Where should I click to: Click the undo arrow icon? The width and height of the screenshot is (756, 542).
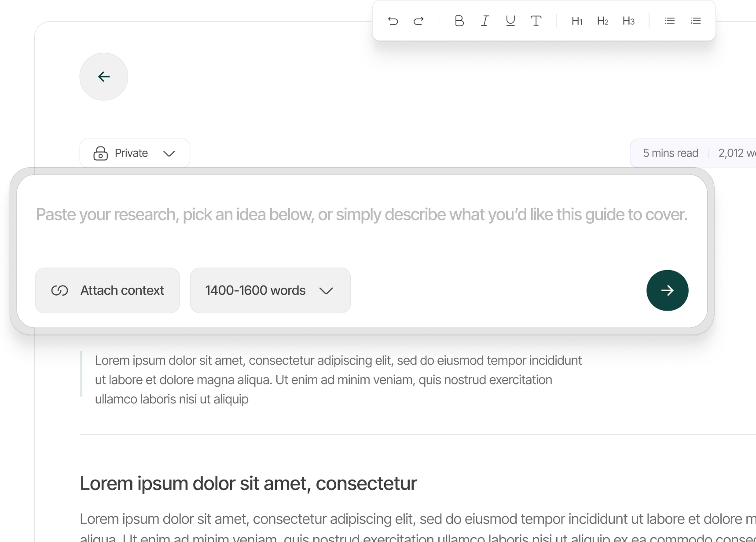pos(393,21)
